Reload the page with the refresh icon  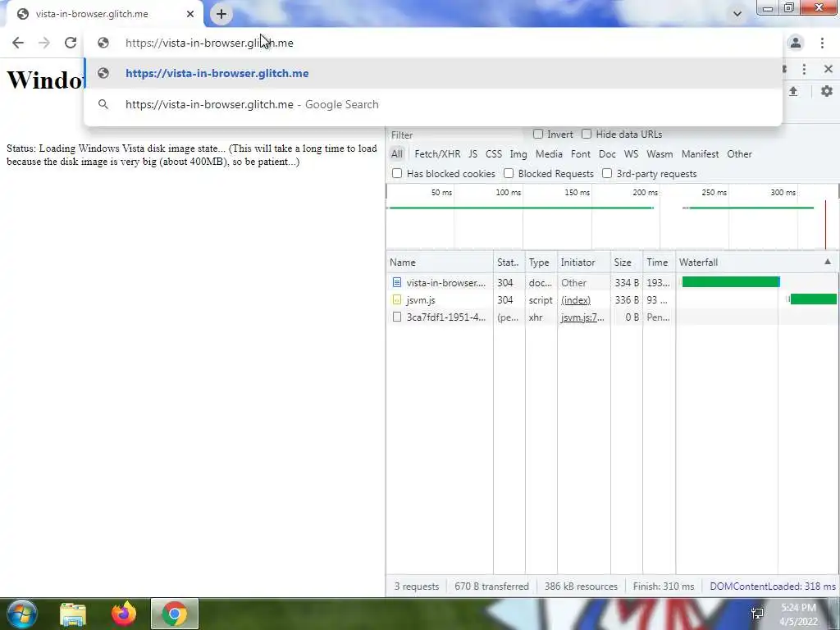(x=71, y=43)
